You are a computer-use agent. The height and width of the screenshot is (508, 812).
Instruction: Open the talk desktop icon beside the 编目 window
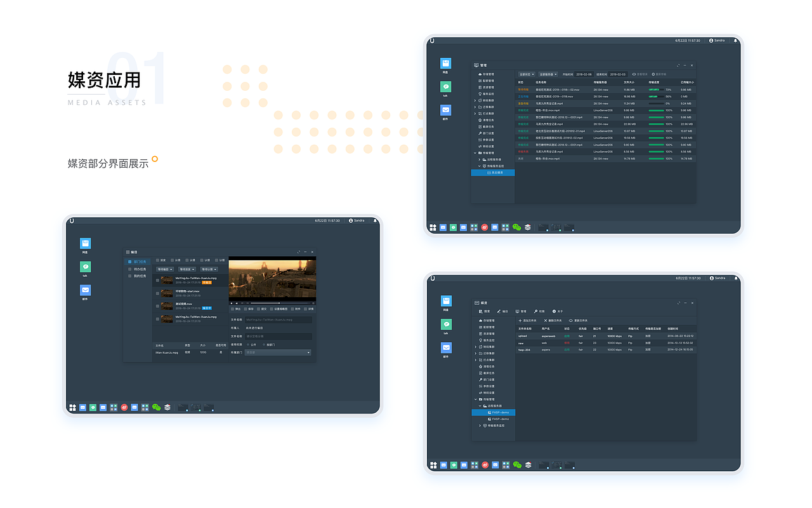click(85, 267)
